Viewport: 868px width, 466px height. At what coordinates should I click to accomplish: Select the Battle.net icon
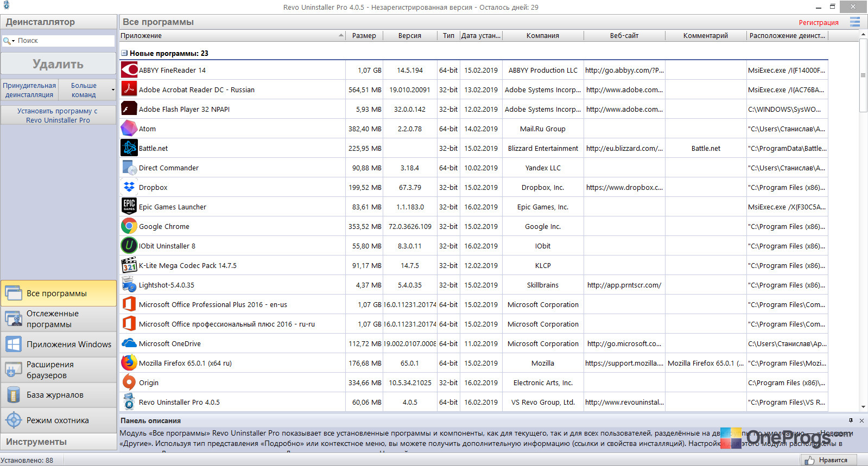[129, 148]
